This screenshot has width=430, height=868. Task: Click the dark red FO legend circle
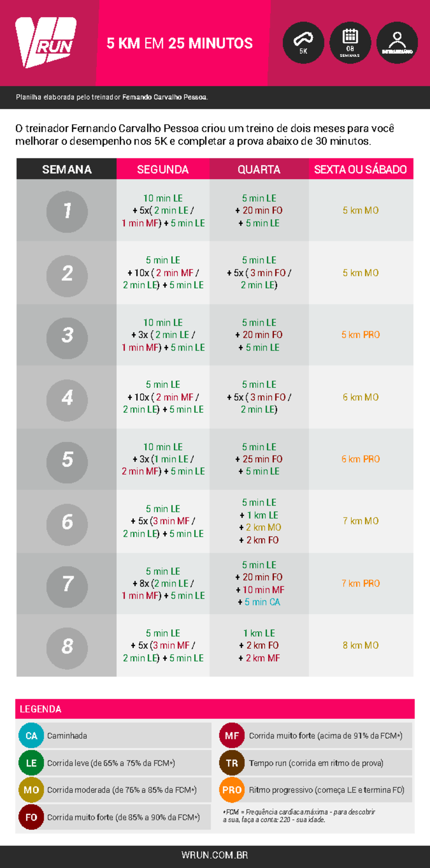point(31,817)
